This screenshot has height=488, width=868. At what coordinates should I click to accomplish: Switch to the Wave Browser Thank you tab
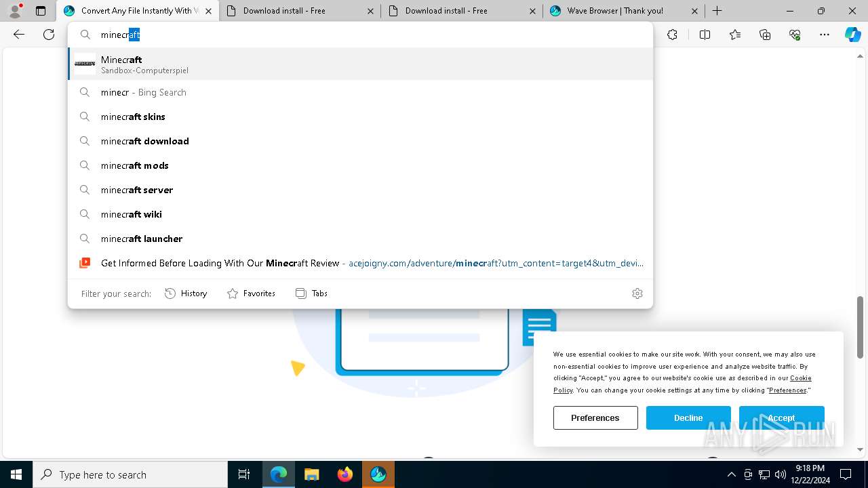[x=624, y=11]
